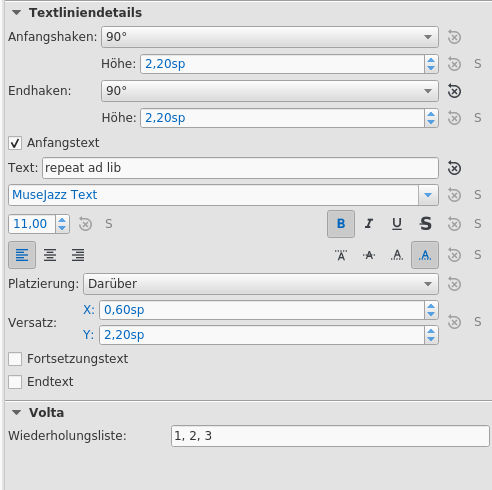This screenshot has width=492, height=490.
Task: Reset Endhaken to default value
Action: coord(454,91)
